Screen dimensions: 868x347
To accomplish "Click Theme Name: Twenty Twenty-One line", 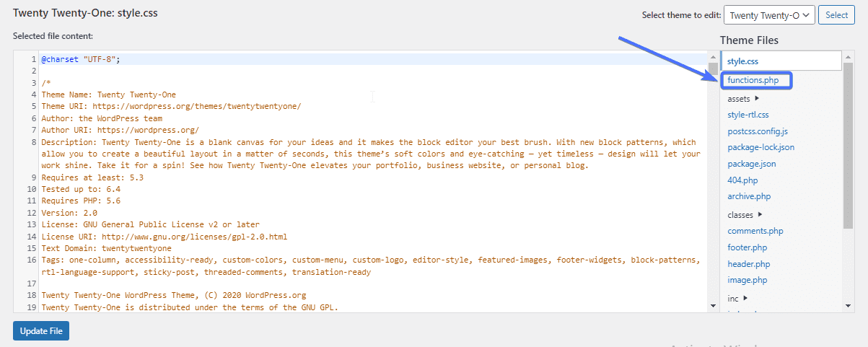I will (x=108, y=95).
